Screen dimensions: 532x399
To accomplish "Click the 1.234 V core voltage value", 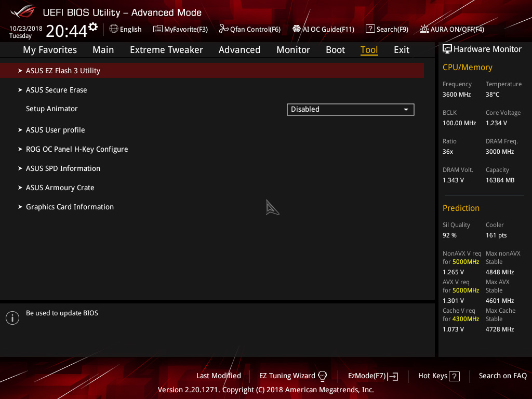I will 496,123.
